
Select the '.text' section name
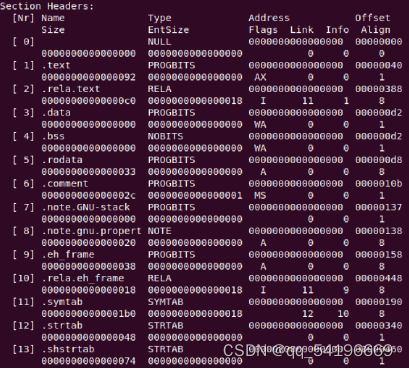point(56,65)
